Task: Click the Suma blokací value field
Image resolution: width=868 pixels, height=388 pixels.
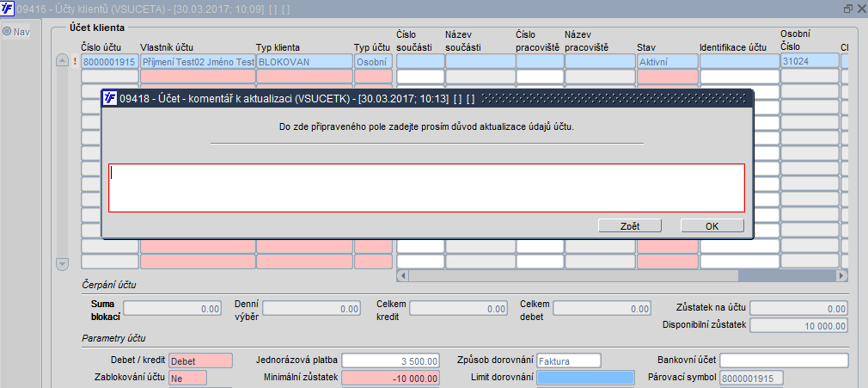Action: coord(172,309)
